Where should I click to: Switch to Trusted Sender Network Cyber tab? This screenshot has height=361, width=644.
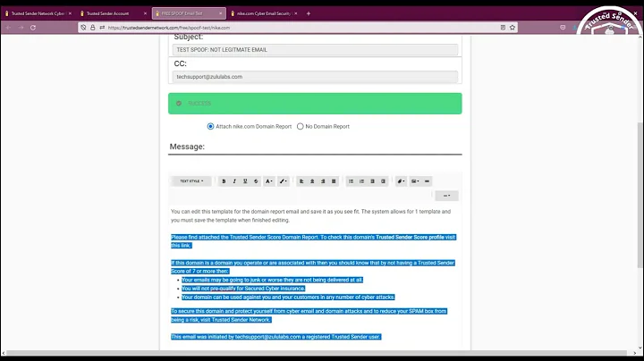(38, 13)
